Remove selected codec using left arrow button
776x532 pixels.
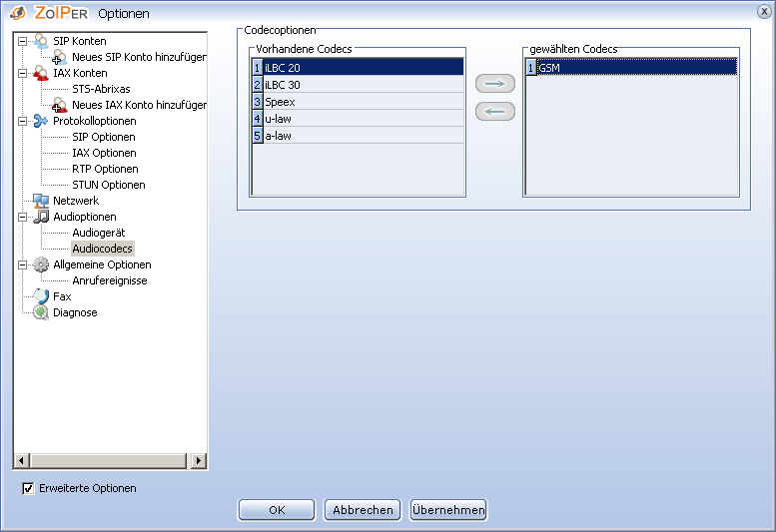point(495,111)
